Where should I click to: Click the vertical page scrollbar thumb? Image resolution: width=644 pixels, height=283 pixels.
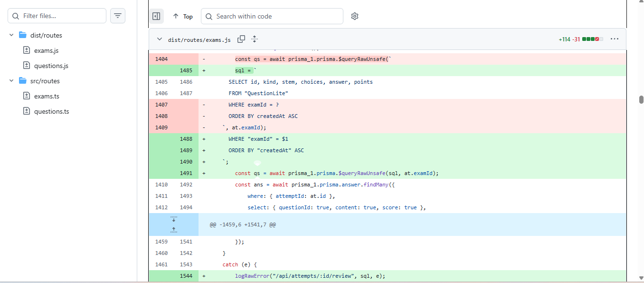tap(641, 99)
